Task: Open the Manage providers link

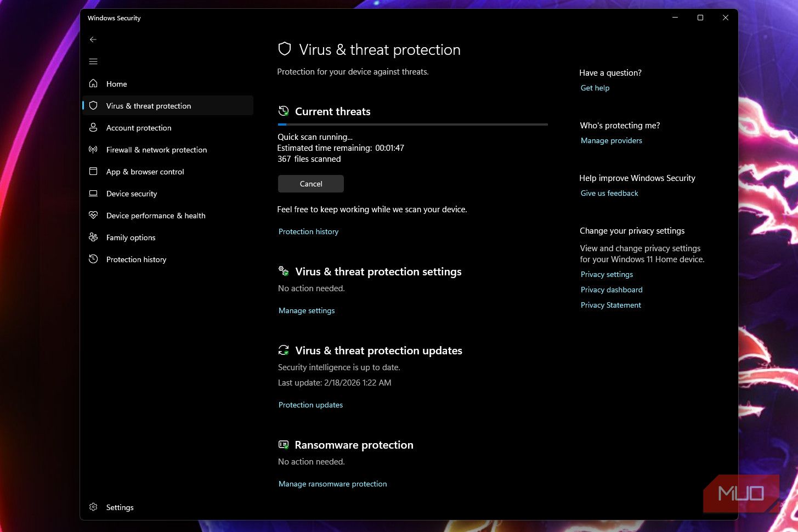Action: [612, 140]
